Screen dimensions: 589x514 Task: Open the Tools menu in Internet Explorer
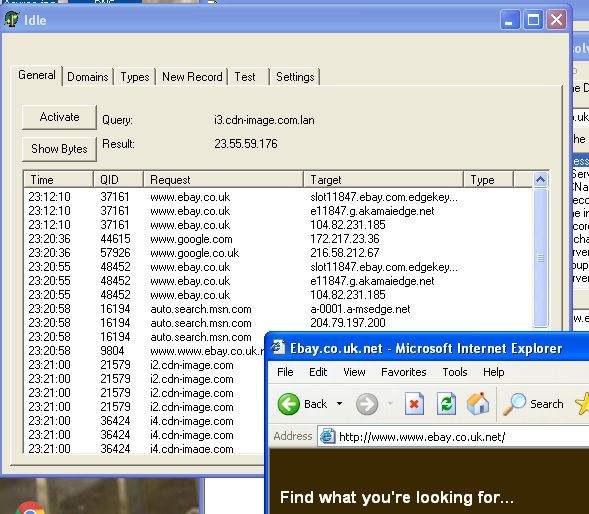455,372
